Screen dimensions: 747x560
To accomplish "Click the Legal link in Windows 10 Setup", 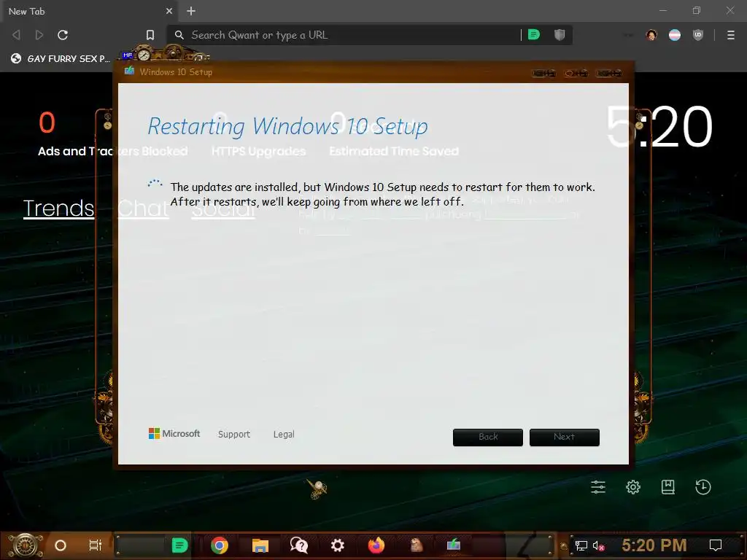I will [x=284, y=435].
